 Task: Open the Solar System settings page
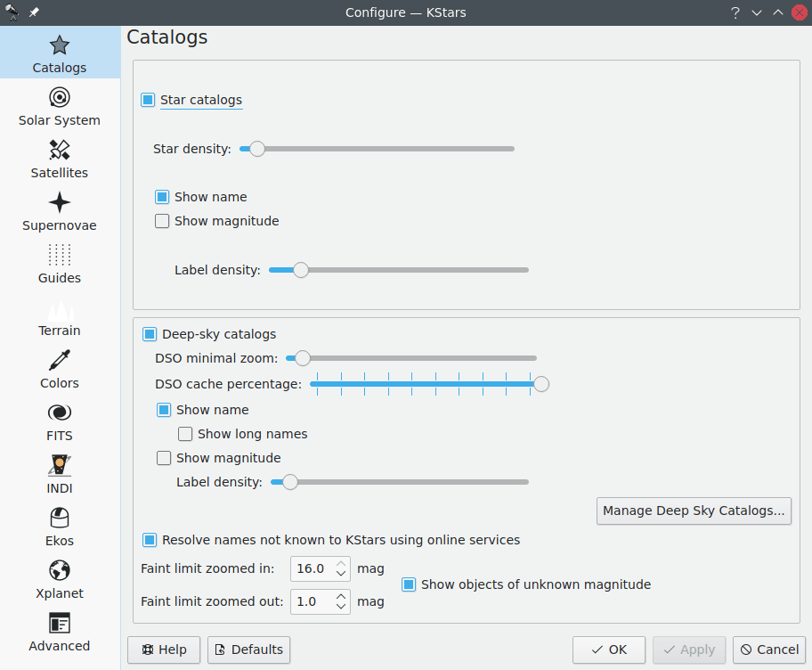(59, 105)
